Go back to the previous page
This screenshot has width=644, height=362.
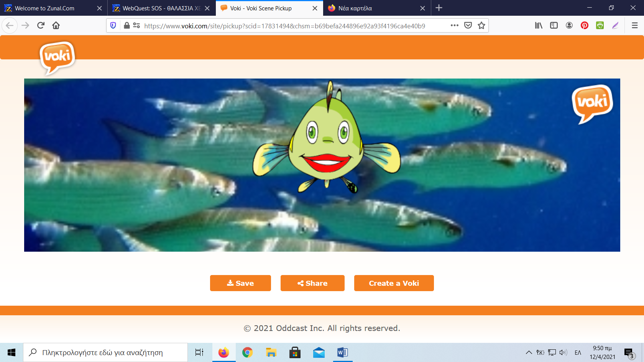[x=10, y=26]
